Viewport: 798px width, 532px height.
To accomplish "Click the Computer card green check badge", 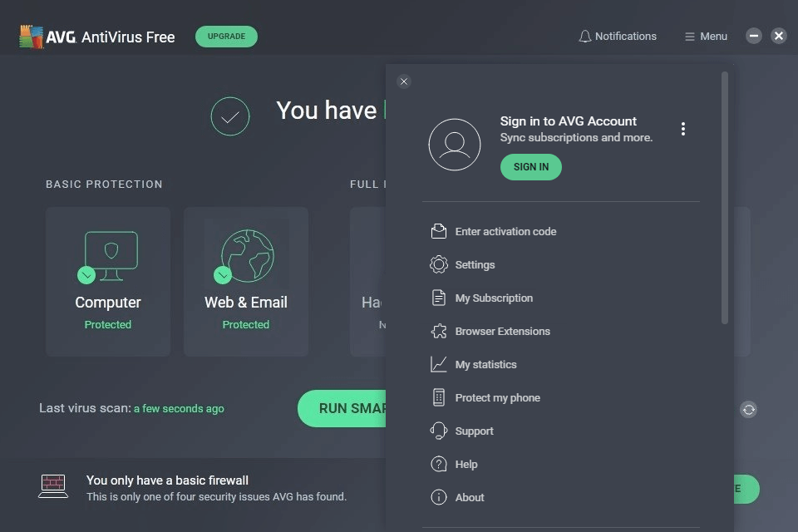I will pyautogui.click(x=86, y=275).
